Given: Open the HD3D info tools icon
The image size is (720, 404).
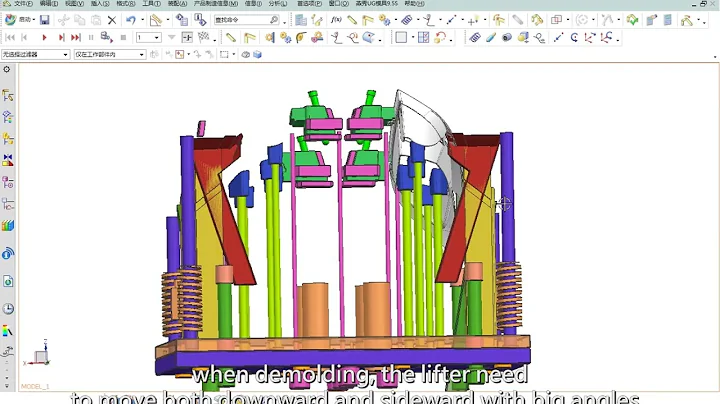Looking at the screenshot, I should click(x=8, y=253).
